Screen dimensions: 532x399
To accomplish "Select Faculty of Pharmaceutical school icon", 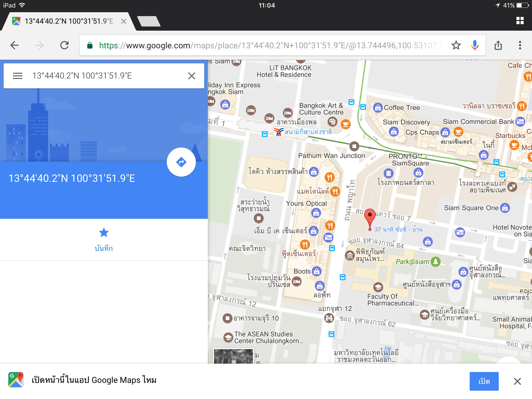I will tap(378, 287).
